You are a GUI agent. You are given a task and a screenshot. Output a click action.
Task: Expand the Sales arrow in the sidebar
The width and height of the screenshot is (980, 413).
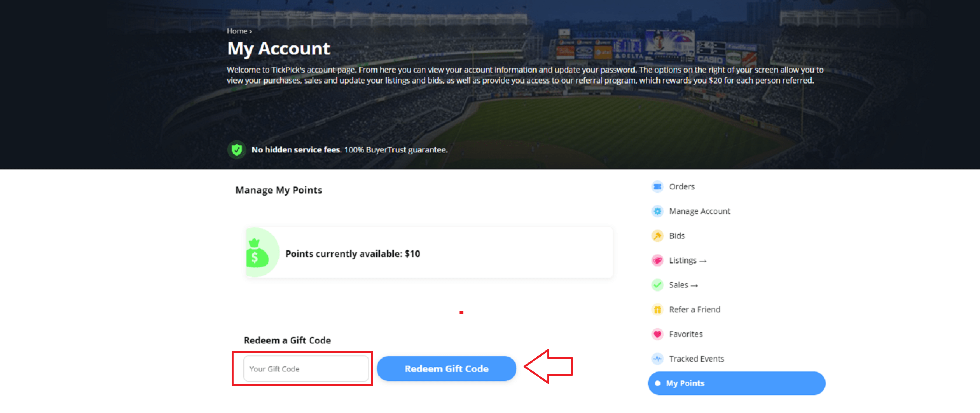tap(694, 286)
